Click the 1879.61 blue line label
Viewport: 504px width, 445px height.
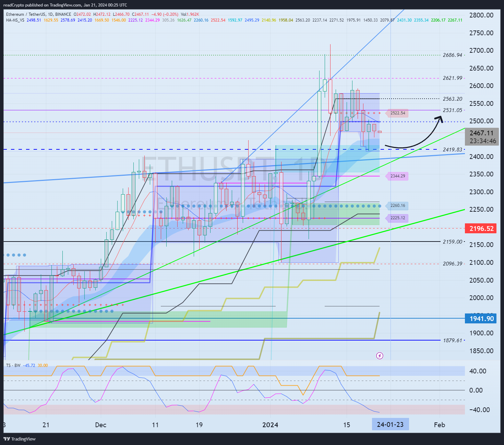pyautogui.click(x=453, y=341)
